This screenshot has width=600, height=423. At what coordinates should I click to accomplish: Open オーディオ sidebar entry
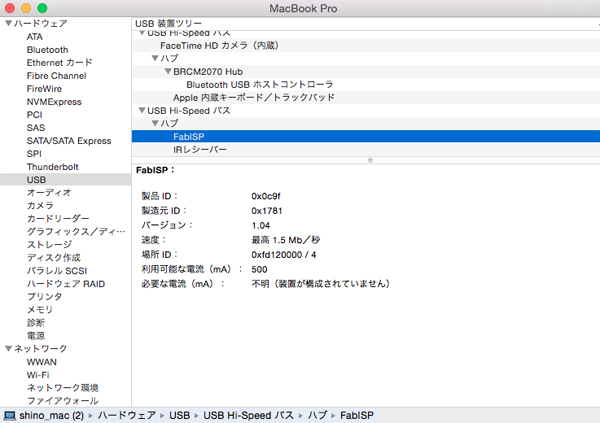coord(49,193)
